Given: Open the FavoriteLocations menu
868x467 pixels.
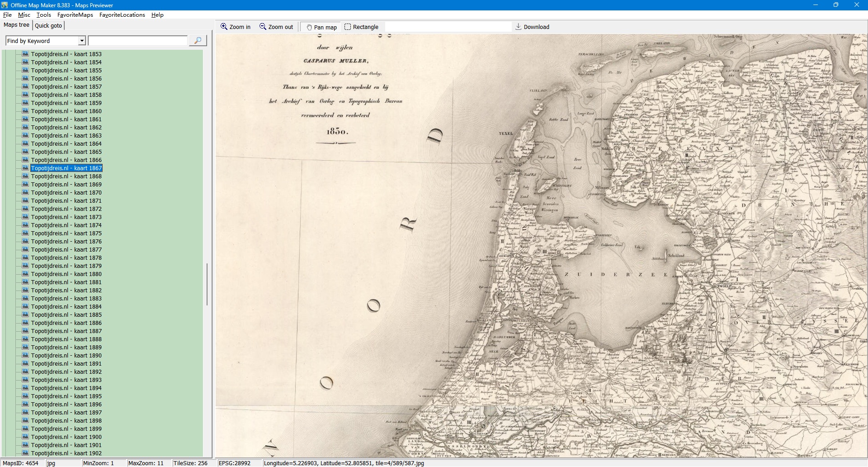Looking at the screenshot, I should [122, 15].
